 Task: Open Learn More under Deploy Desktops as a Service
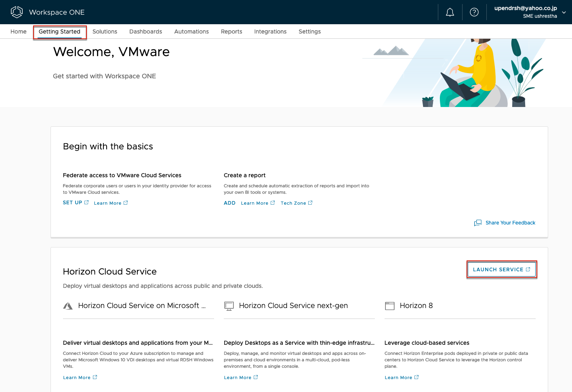tap(238, 378)
